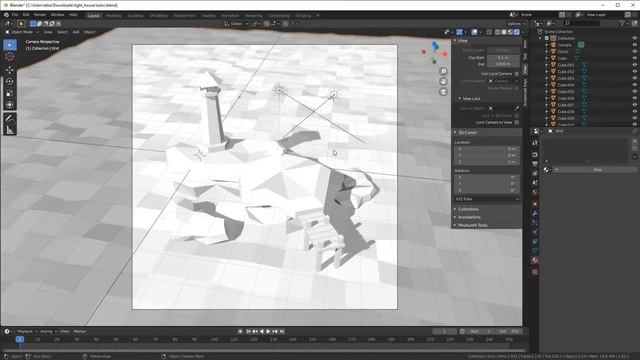
Task: Click the Play animation button
Action: tap(268, 331)
